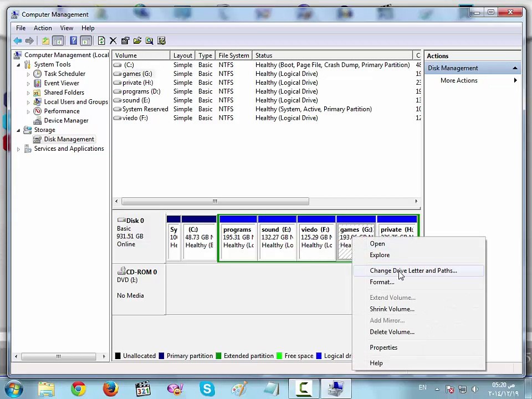Collapse the Disk Management actions section
The width and height of the screenshot is (532, 399).
(x=515, y=68)
